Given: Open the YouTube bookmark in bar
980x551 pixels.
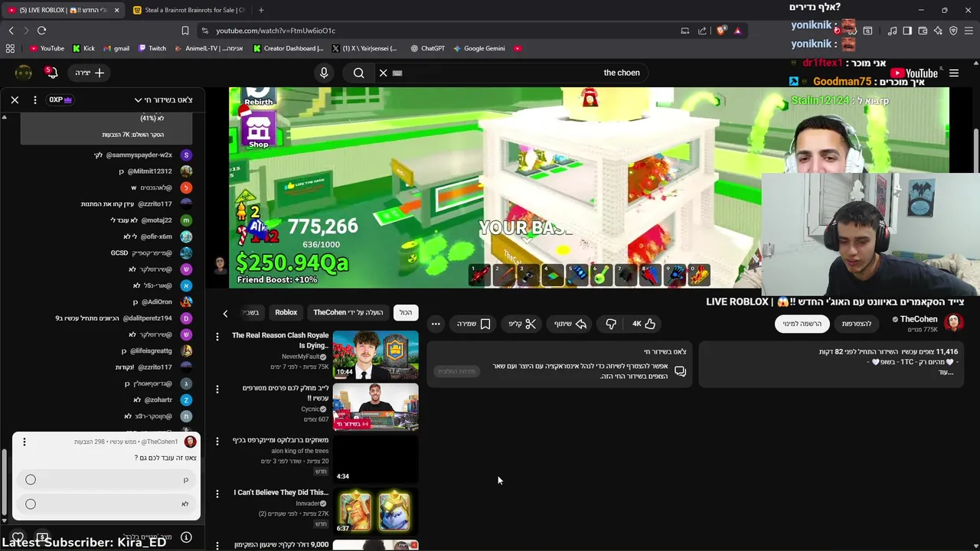Looking at the screenshot, I should tap(46, 48).
